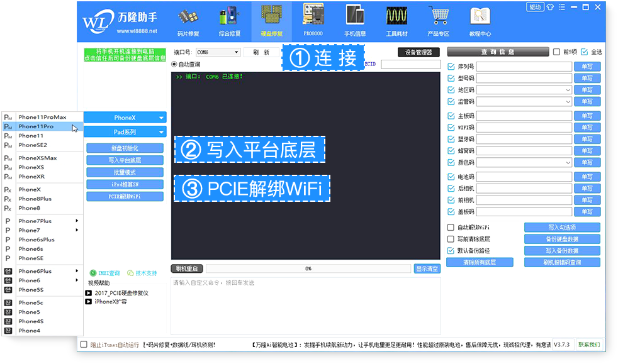
Task: Open the 工具耗材 tools and supplies icon
Action: (396, 21)
